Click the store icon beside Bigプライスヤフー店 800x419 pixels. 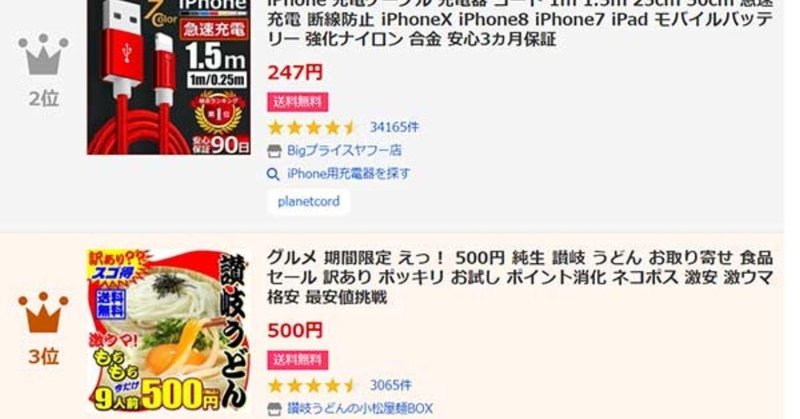click(274, 151)
